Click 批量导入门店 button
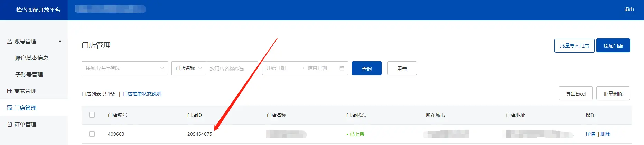 575,46
